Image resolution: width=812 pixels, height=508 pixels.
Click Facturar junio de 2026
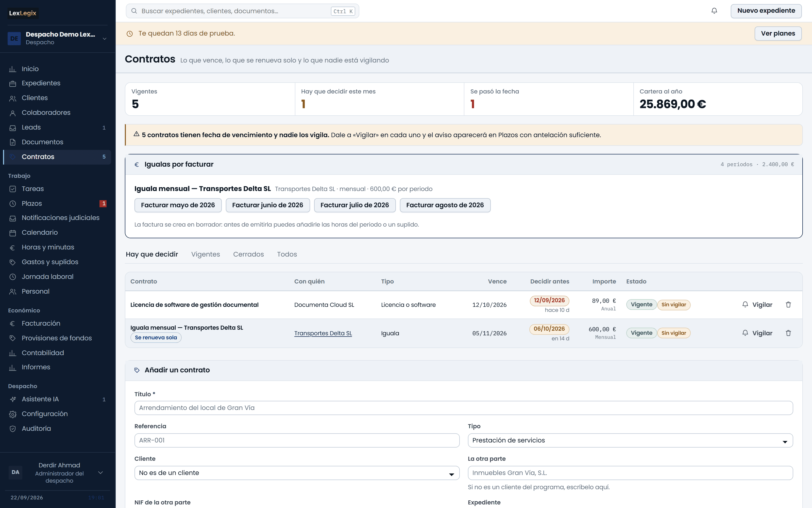267,205
